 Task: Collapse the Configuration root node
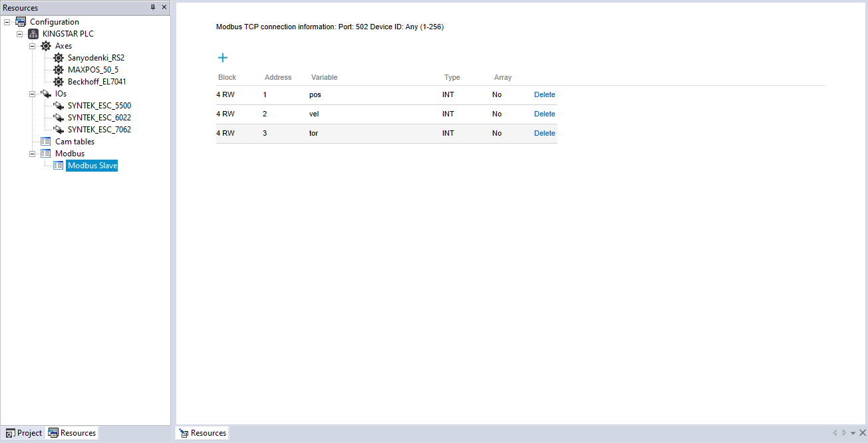coord(7,22)
